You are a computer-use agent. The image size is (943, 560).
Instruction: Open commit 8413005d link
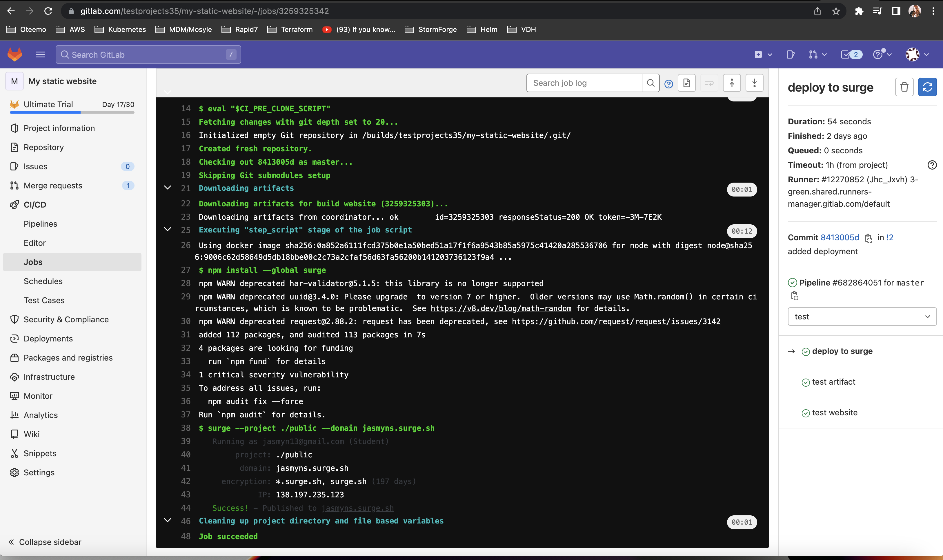[x=840, y=237]
